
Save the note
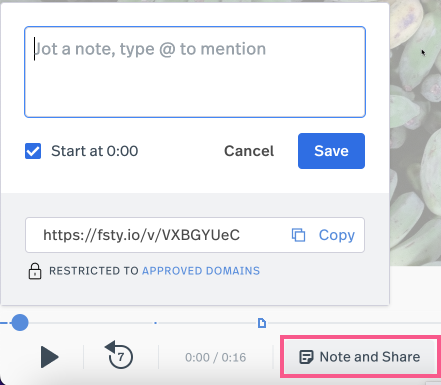click(331, 151)
